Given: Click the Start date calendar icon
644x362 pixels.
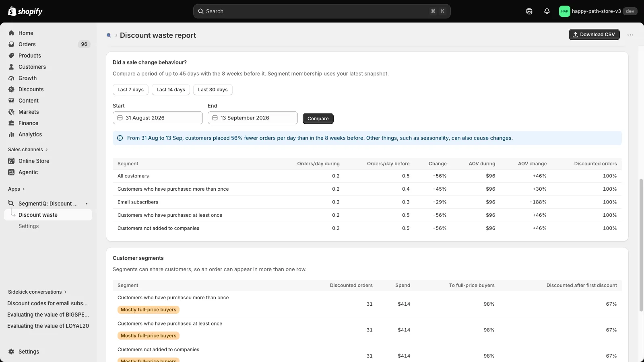Looking at the screenshot, I should pos(120,118).
